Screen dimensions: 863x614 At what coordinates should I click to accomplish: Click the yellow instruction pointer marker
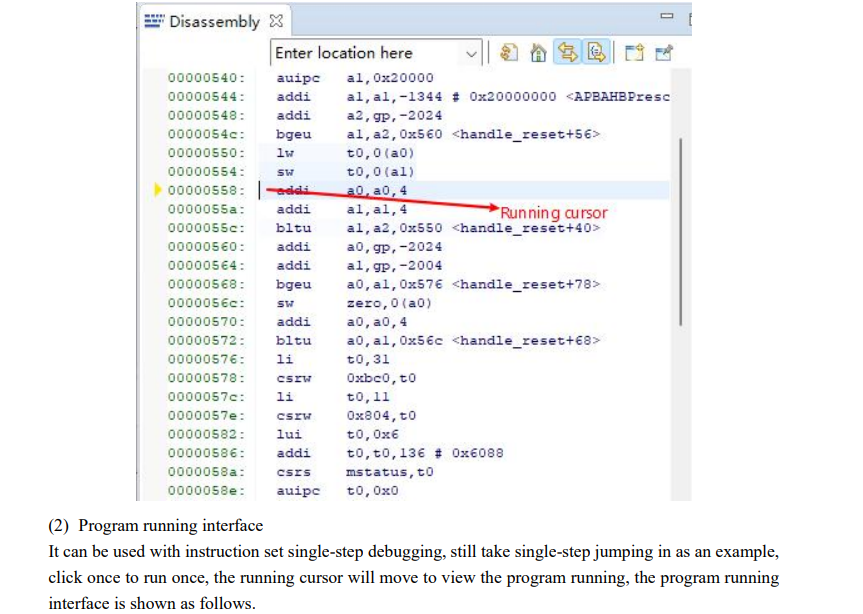click(x=157, y=190)
